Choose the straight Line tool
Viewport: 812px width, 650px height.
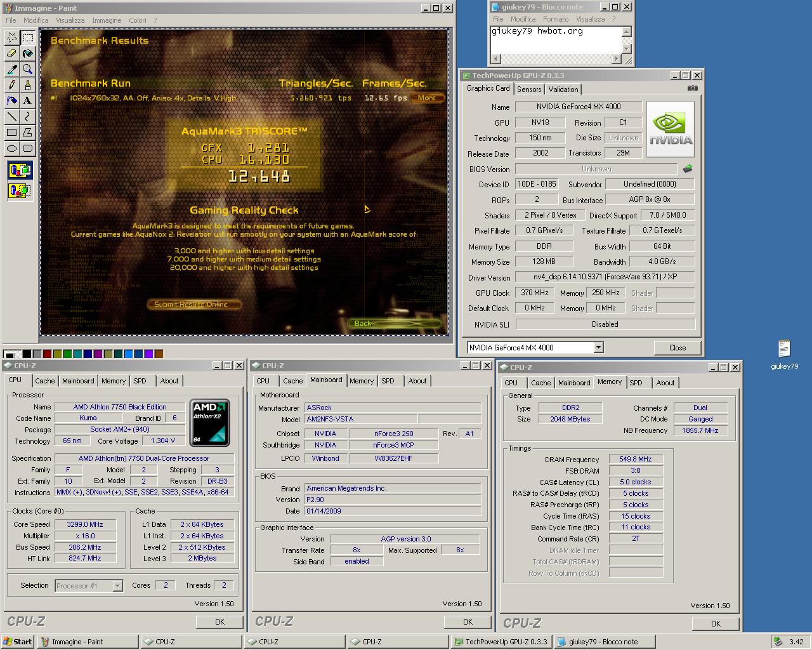[x=11, y=116]
